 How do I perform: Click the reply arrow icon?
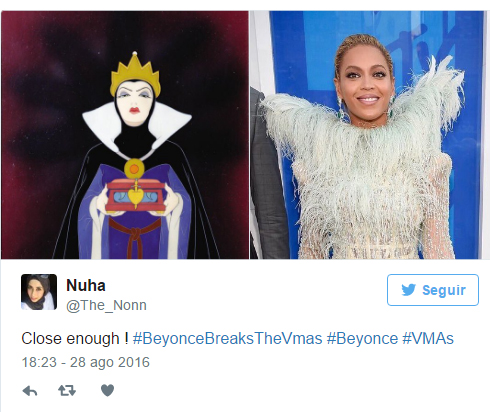(30, 391)
